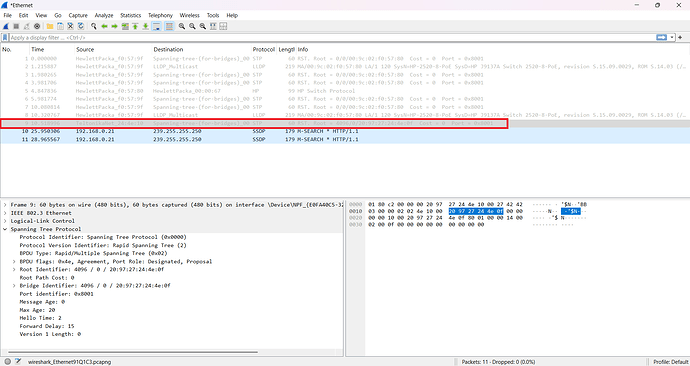
Task: Find a packet with the magnifier icon
Action: click(94, 26)
